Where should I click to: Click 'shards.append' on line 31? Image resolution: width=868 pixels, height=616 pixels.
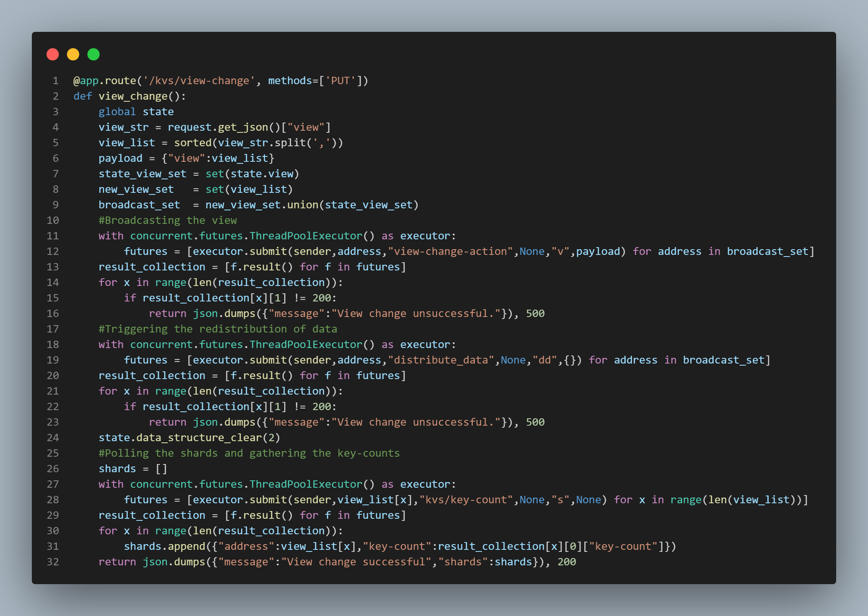pyautogui.click(x=165, y=547)
